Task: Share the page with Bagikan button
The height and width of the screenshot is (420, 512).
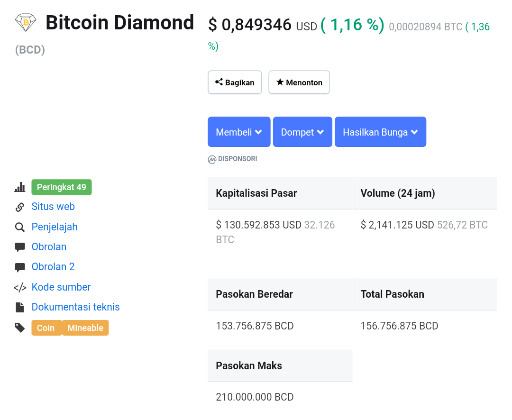Action: (x=235, y=82)
